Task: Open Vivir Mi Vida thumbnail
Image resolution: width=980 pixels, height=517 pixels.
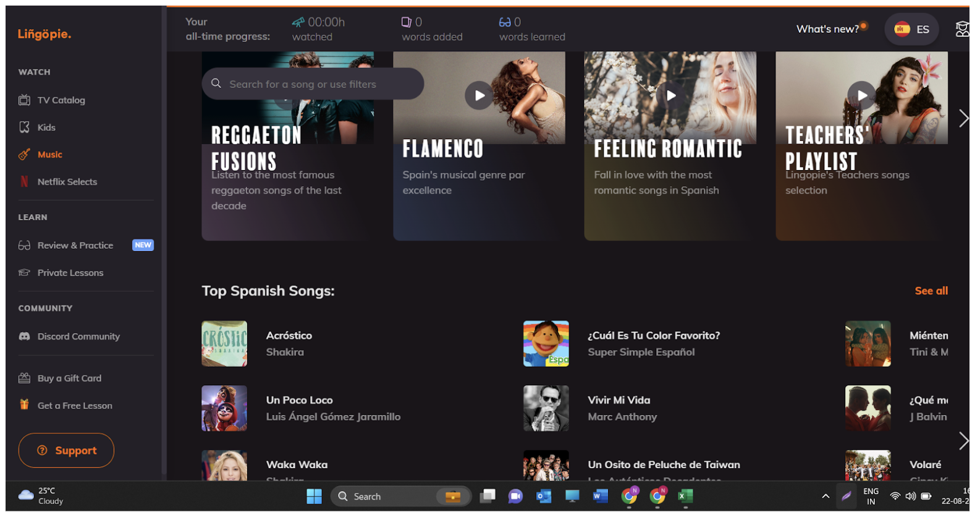Action: (x=546, y=408)
